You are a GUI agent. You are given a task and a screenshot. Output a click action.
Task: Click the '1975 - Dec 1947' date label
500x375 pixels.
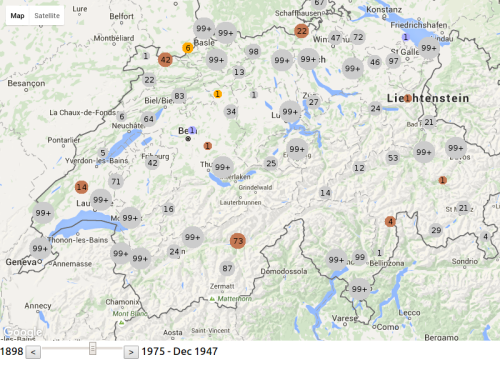[x=179, y=351]
